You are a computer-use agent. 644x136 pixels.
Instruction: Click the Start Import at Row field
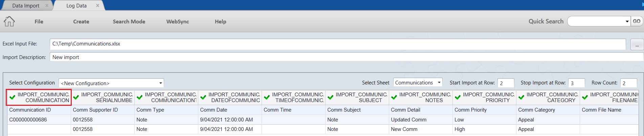coord(506,83)
